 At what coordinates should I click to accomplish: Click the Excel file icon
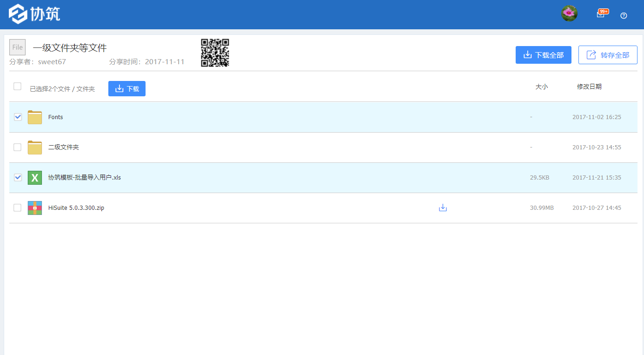click(35, 178)
